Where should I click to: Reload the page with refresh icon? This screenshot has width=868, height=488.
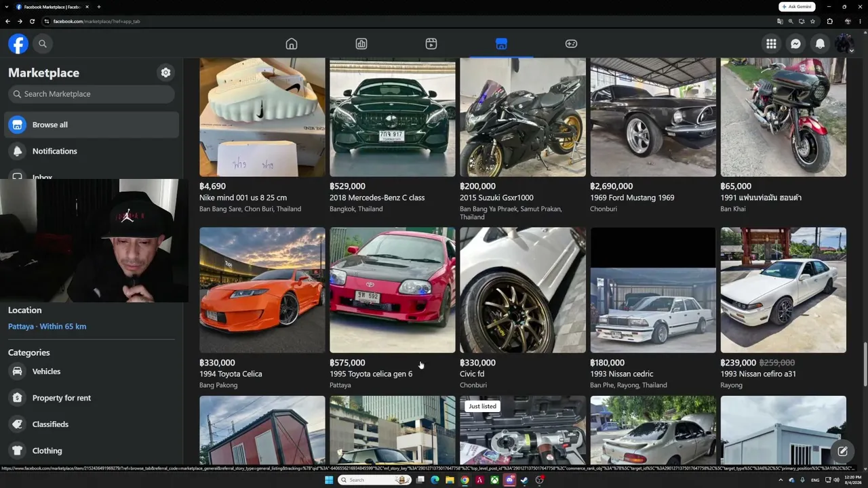pos(32,21)
